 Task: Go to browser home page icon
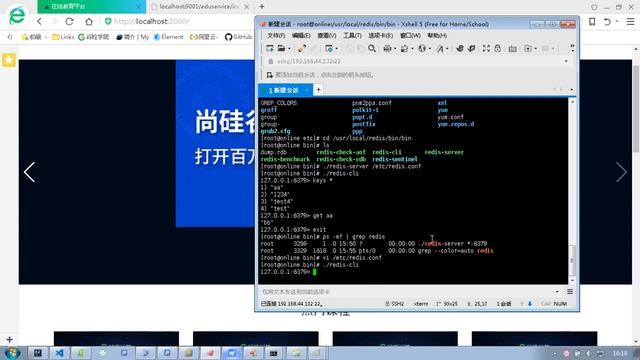[89, 21]
